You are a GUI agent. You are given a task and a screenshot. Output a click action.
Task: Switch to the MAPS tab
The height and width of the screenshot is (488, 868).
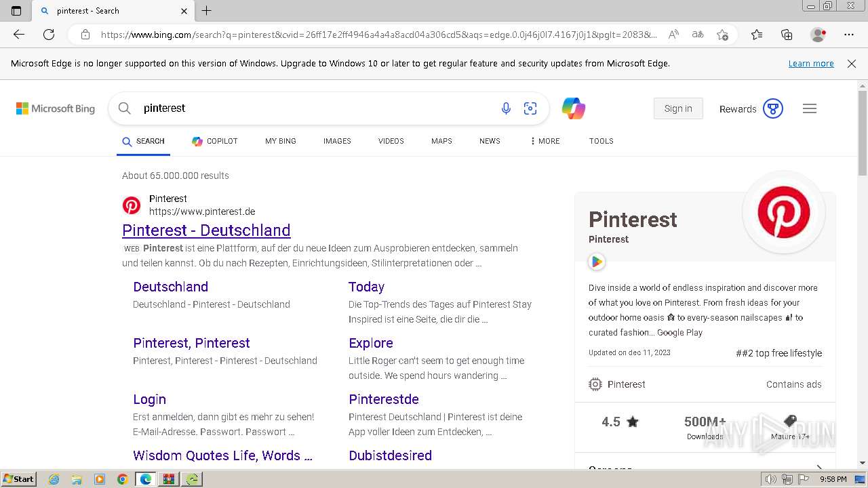point(441,141)
